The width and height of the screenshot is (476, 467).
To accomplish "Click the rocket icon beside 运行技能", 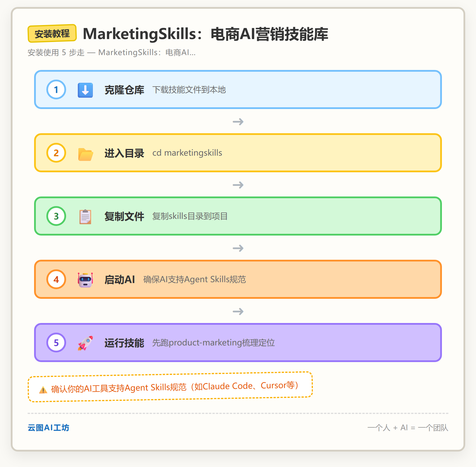I will point(85,343).
